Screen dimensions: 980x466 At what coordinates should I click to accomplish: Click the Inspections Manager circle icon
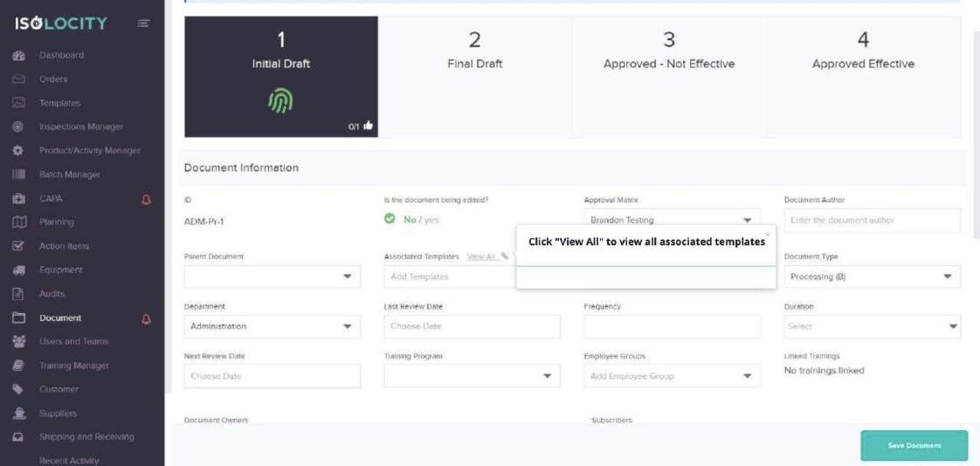(18, 127)
